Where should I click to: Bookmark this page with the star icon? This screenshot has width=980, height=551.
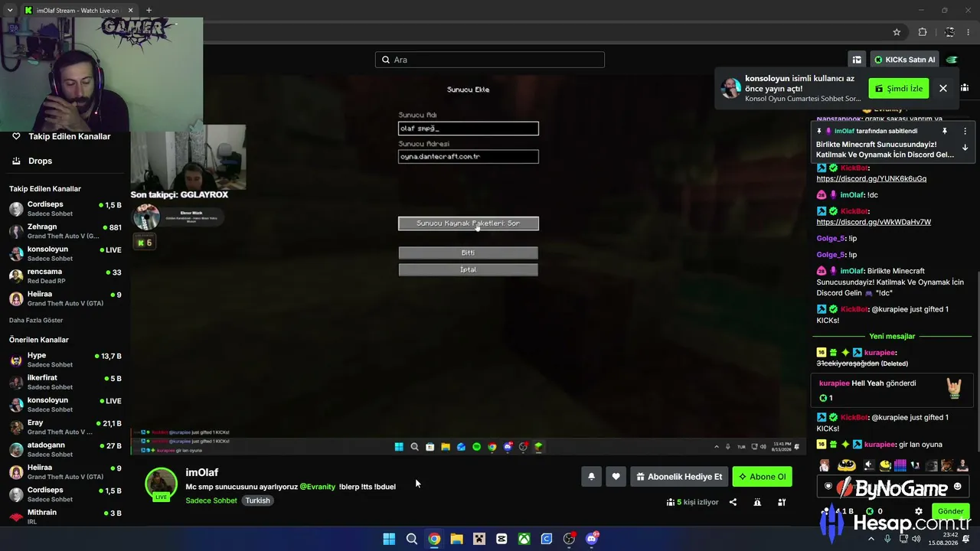(x=897, y=32)
